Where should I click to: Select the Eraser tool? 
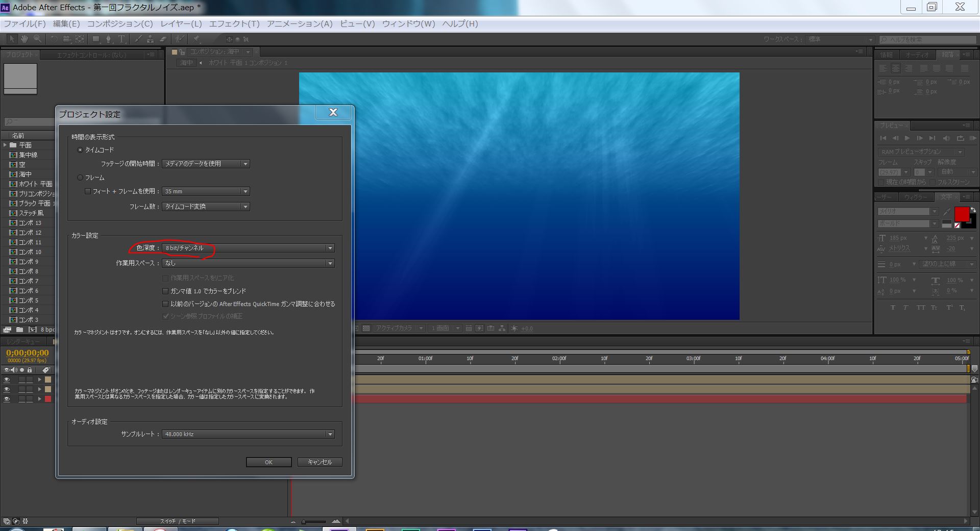pos(163,39)
